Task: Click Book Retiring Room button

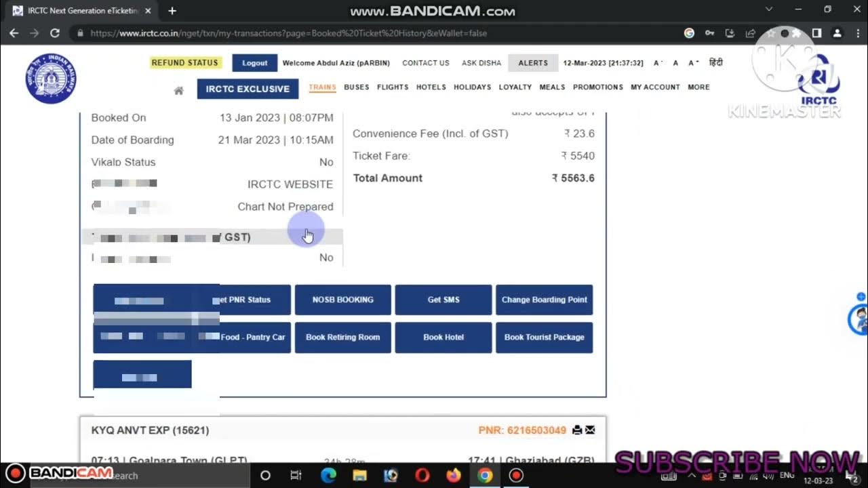Action: (343, 337)
